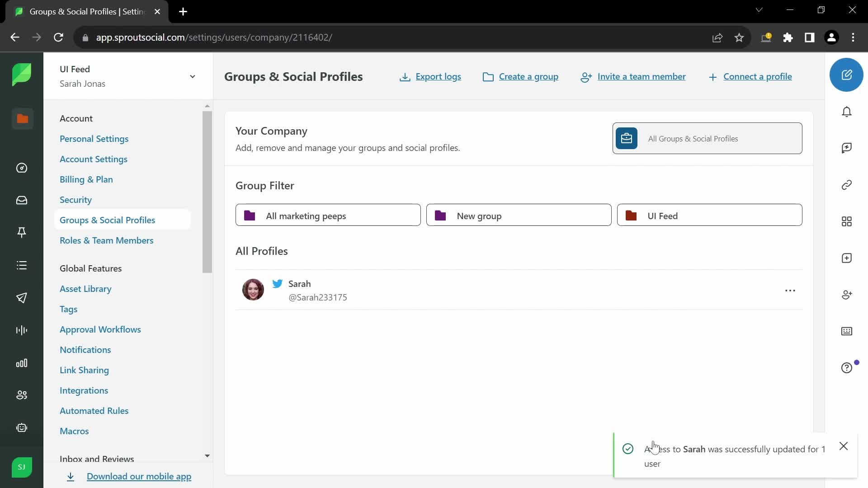The image size is (868, 488).
Task: Click Sarah's profile picture thumbnail
Action: click(253, 290)
